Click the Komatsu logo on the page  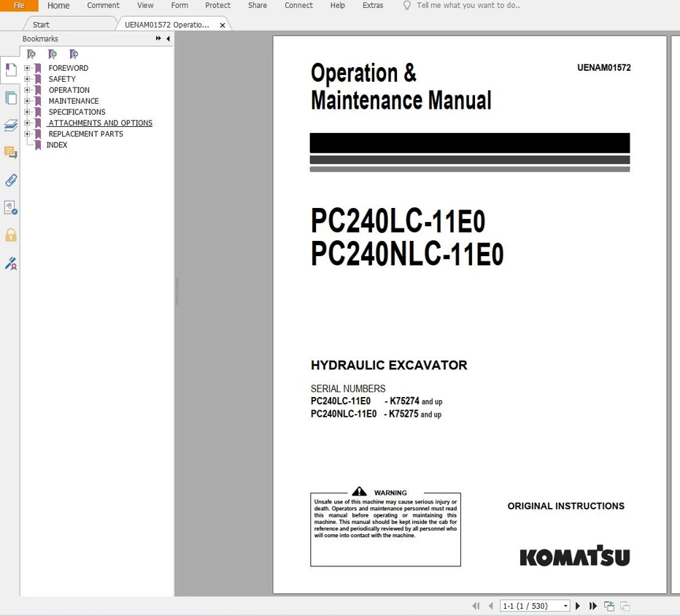tap(575, 555)
